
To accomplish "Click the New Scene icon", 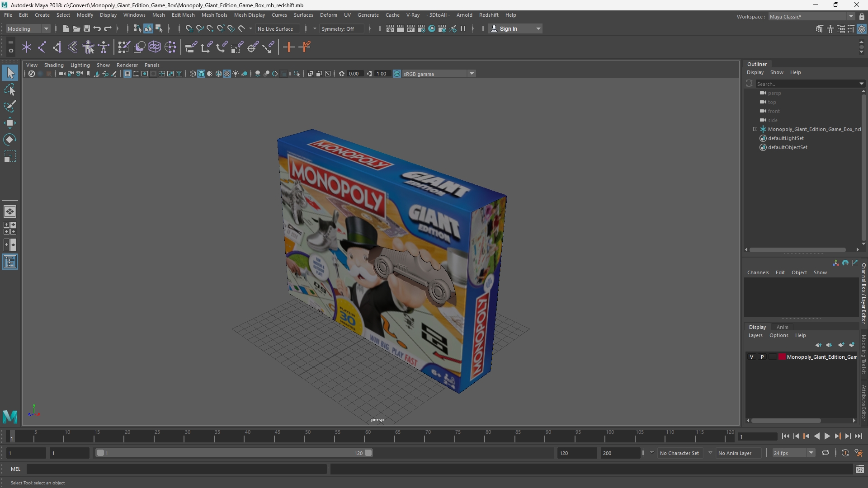I will point(66,28).
